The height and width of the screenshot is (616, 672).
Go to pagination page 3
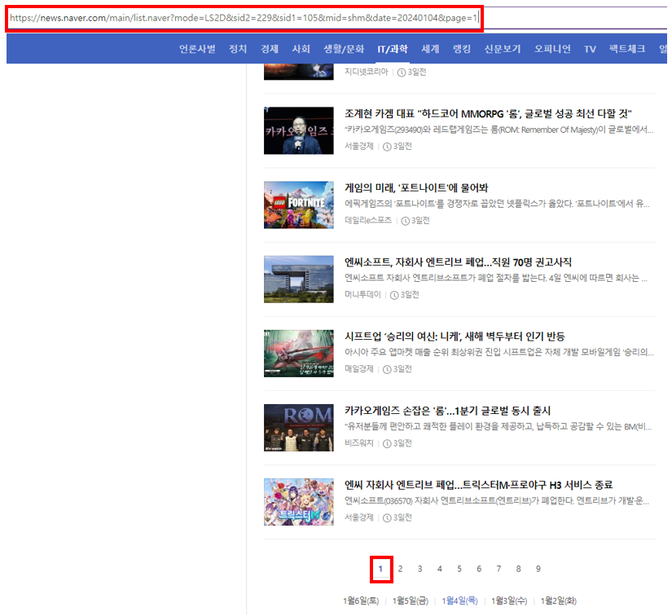click(420, 569)
